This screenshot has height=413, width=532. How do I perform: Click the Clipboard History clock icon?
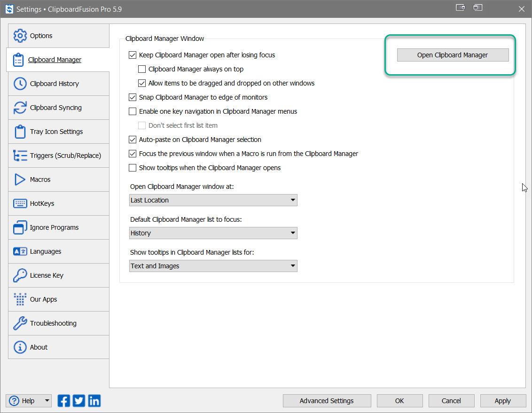(20, 84)
